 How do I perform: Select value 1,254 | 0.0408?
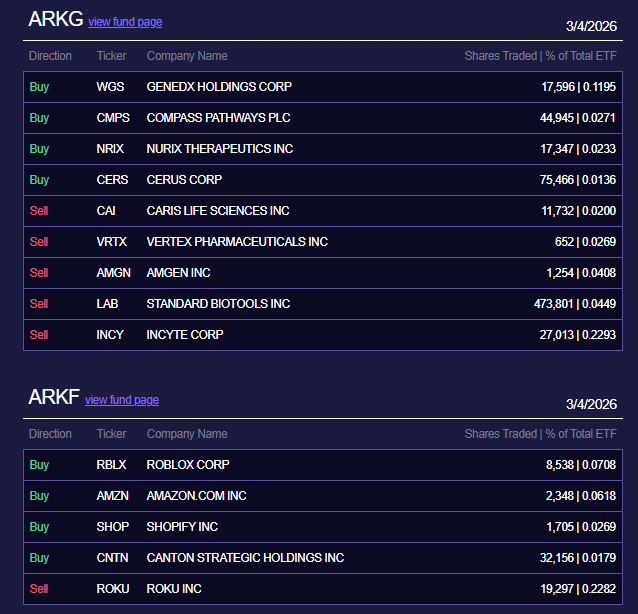tap(581, 273)
